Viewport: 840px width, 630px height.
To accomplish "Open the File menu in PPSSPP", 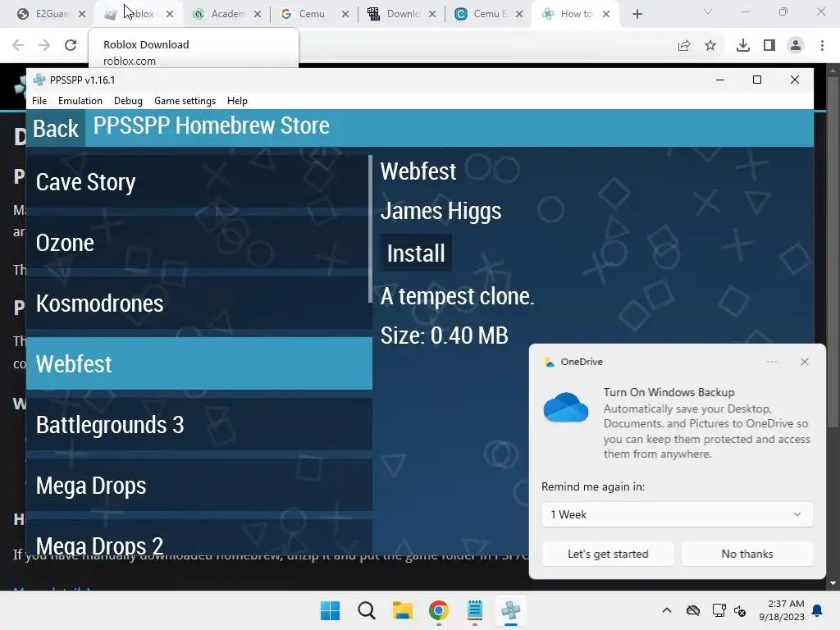I will (x=39, y=101).
